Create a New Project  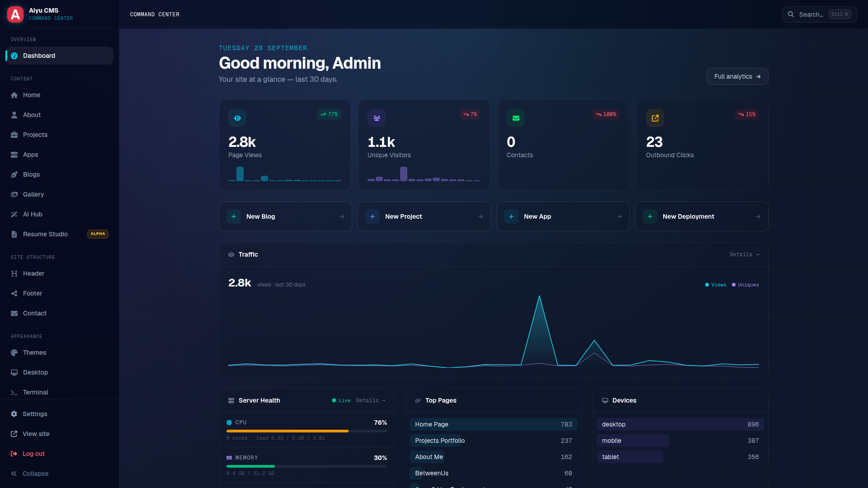[424, 216]
